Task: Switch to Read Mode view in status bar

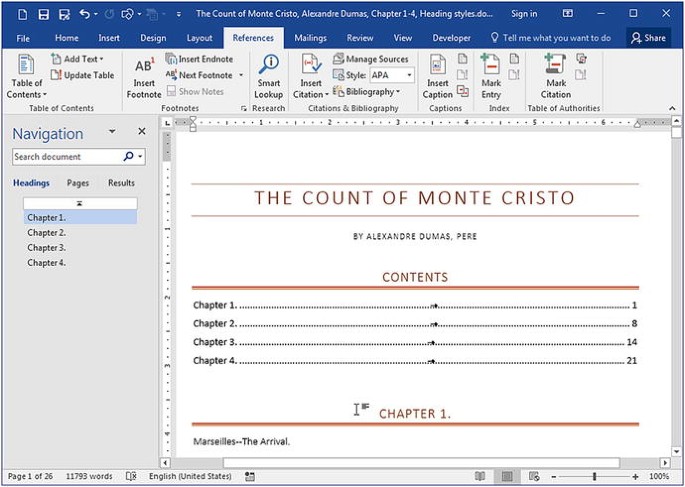Action: (x=481, y=476)
